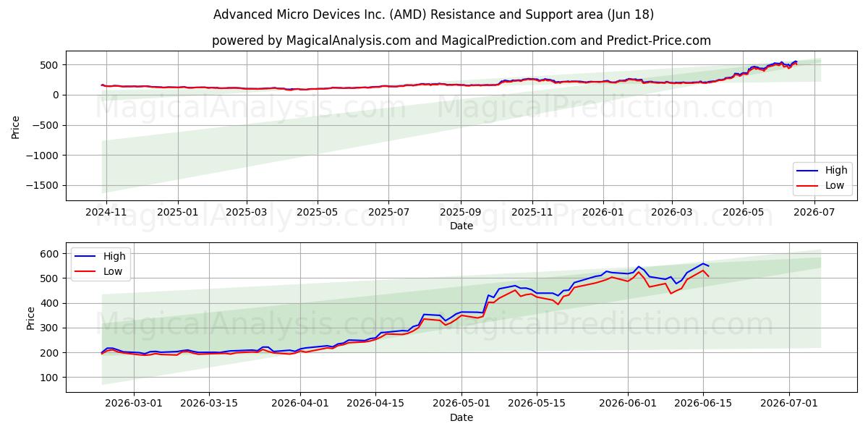Viewport: 868px width, 434px height.
Task: Click the '2026-04-15' date tick label
Action: 375,404
